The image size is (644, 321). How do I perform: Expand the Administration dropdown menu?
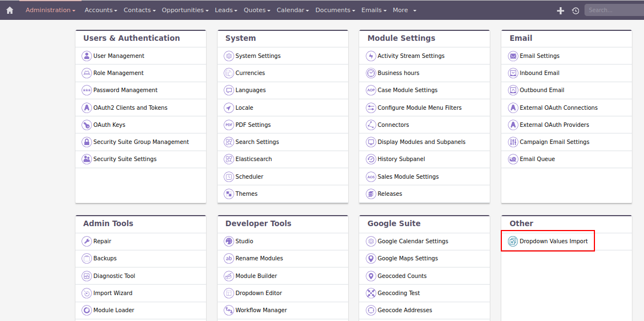[50, 10]
